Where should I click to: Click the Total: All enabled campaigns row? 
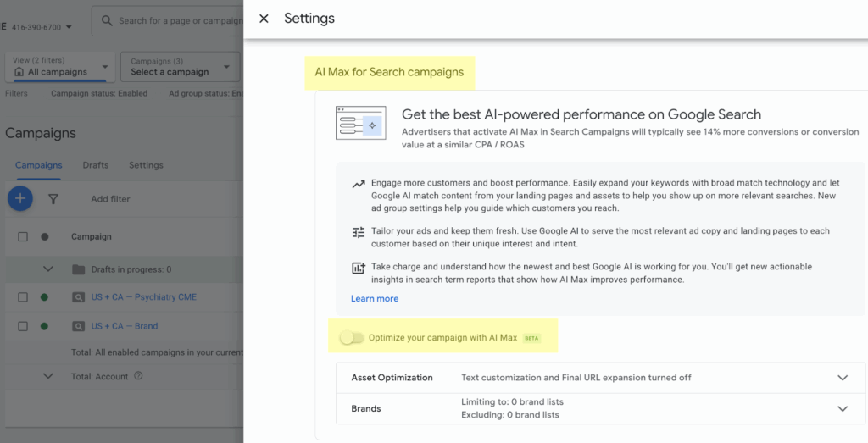125,352
